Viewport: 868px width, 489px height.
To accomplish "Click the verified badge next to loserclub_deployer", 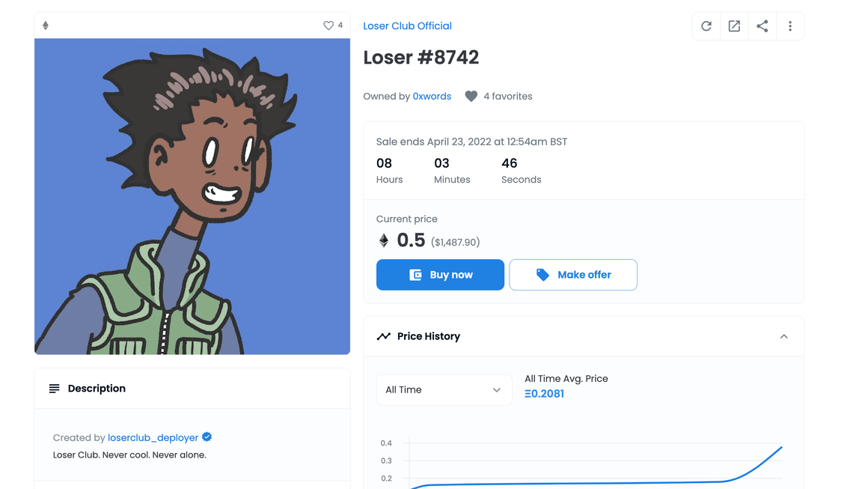I will 207,437.
